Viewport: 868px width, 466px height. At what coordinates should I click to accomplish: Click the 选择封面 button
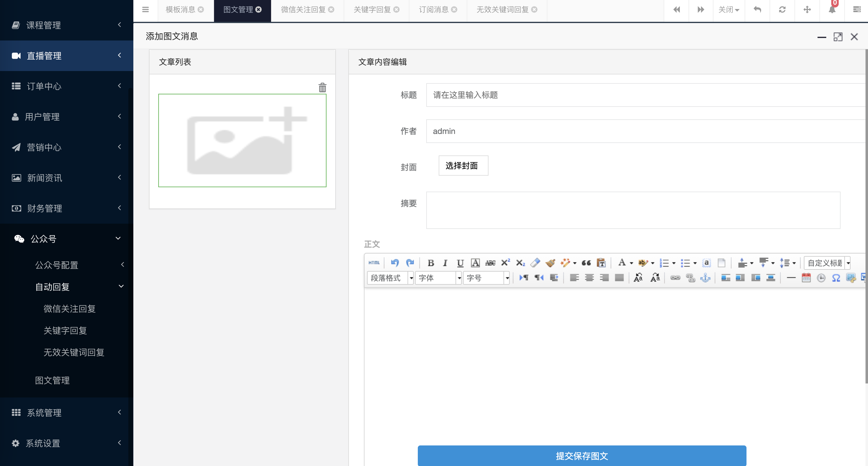(x=463, y=165)
